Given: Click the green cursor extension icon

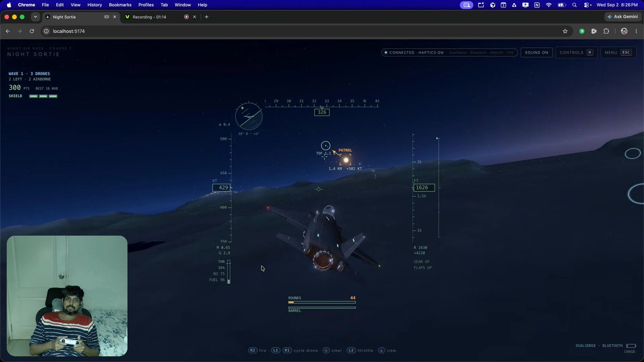Looking at the screenshot, I should 582,31.
